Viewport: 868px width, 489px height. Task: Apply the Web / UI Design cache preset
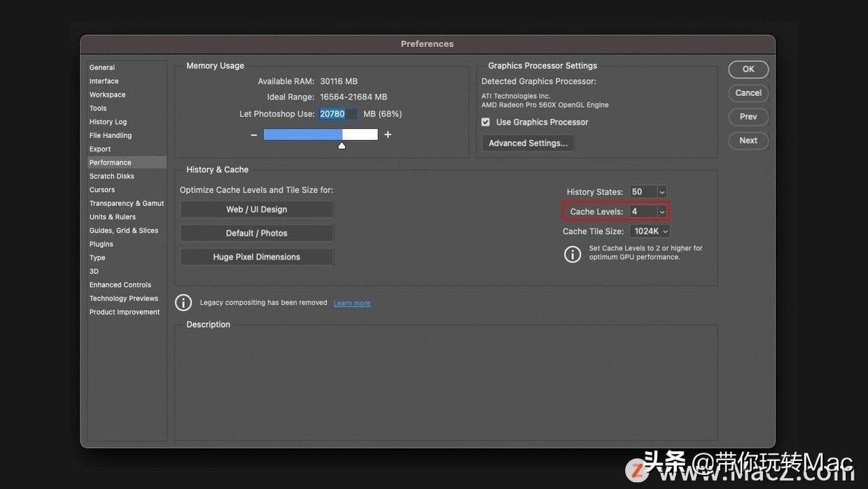[x=257, y=209]
